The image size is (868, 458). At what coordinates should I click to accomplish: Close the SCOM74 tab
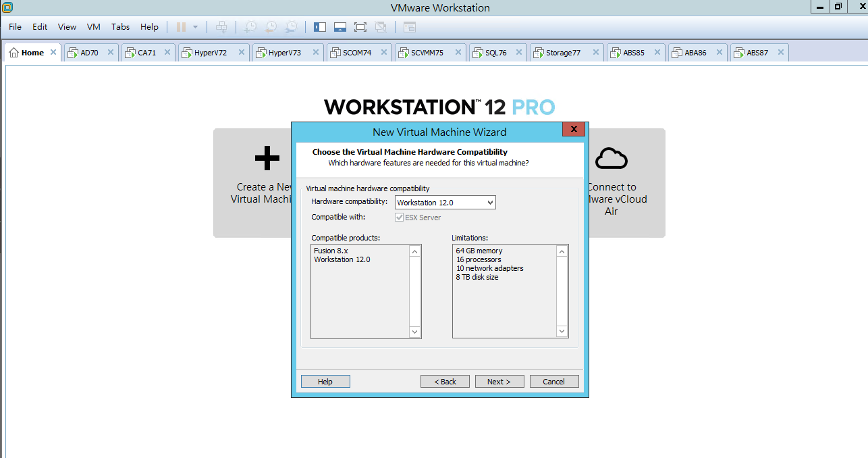(x=384, y=52)
